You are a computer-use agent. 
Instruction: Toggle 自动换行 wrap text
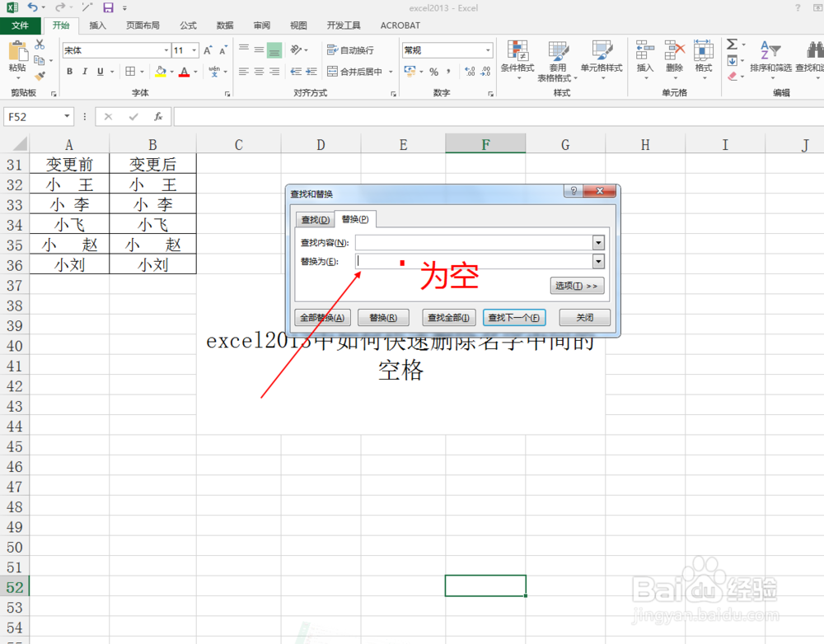click(x=350, y=50)
